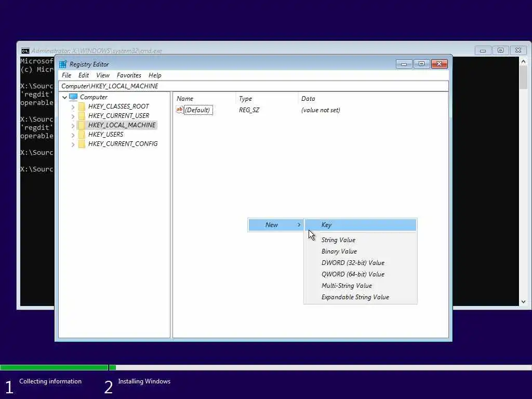
Task: Select the HKEY_CURRENT_USER tree item
Action: (x=118, y=116)
